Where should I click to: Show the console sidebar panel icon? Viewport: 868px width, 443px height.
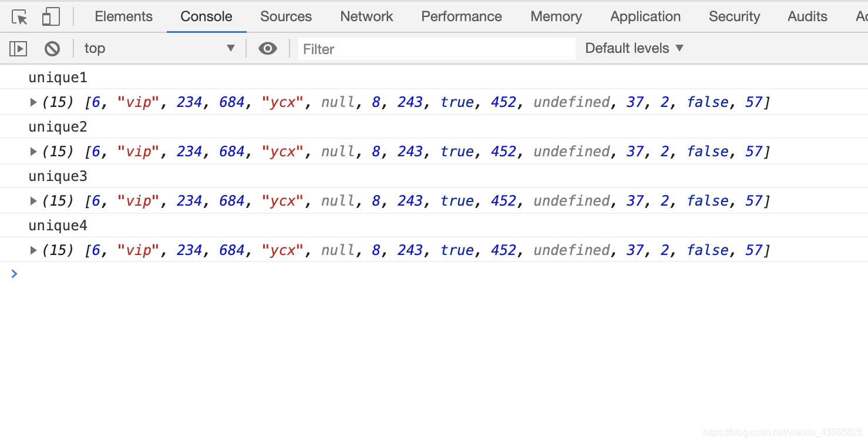[x=18, y=49]
